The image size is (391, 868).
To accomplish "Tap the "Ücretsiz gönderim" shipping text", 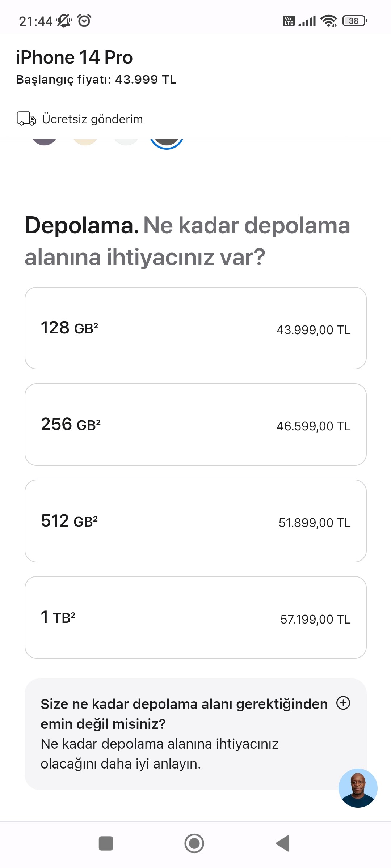I will click(x=92, y=119).
